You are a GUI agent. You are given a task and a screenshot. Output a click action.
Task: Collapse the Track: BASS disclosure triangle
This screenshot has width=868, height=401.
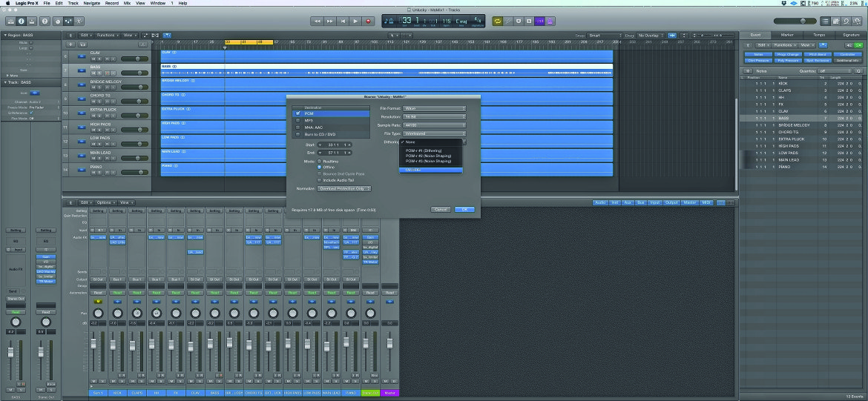coord(4,82)
